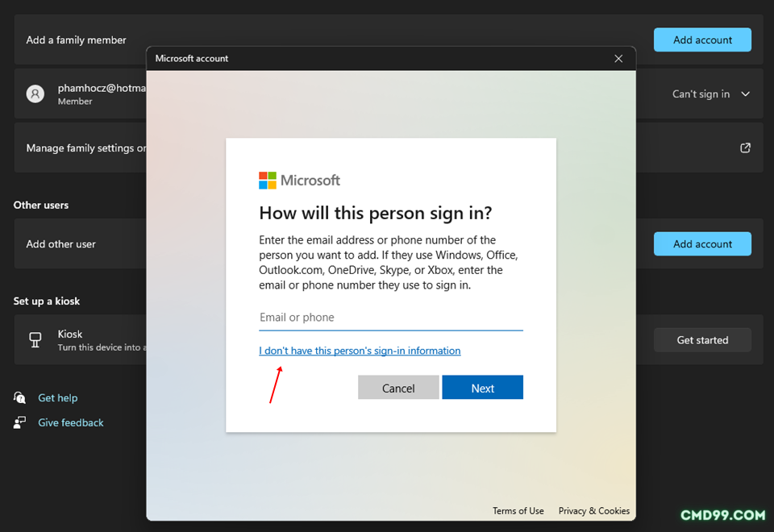Click the Kiosk title text
Image resolution: width=774 pixels, height=532 pixels.
click(x=69, y=334)
